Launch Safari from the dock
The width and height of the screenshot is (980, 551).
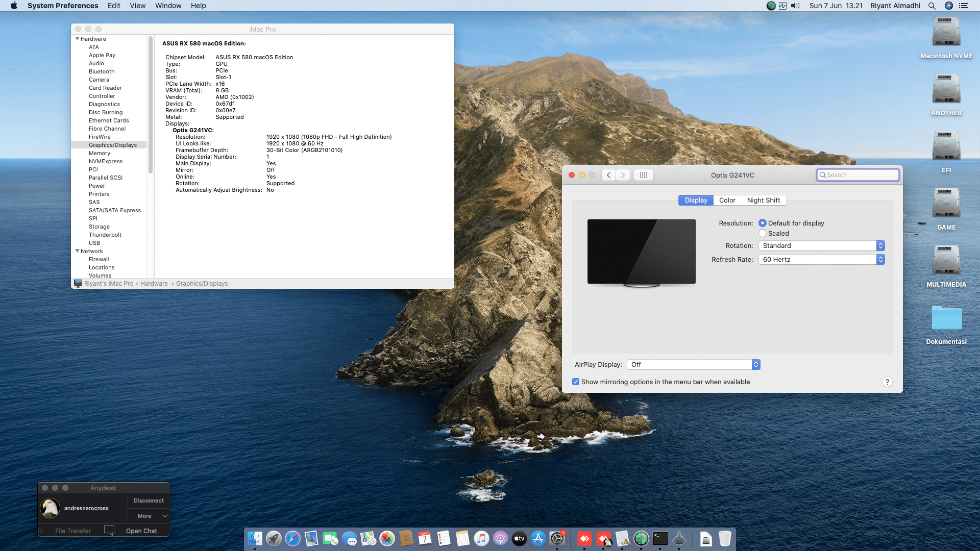(x=292, y=538)
